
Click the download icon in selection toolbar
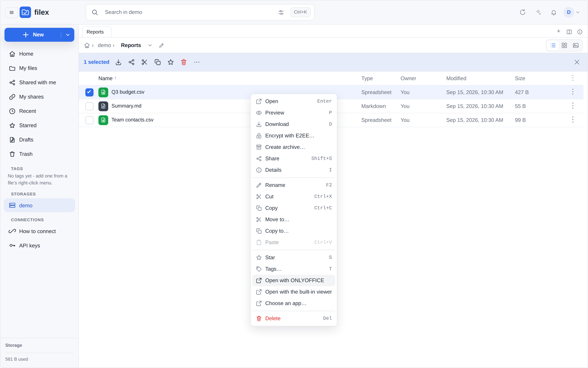118,62
